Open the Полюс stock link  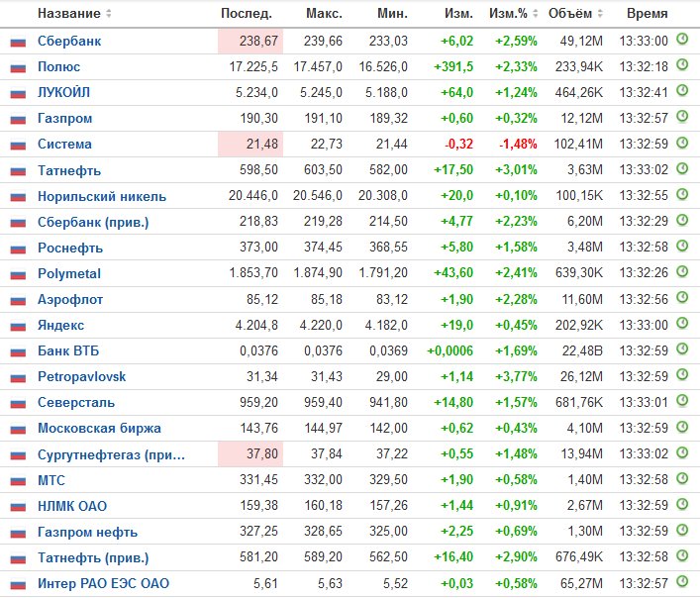tap(59, 67)
